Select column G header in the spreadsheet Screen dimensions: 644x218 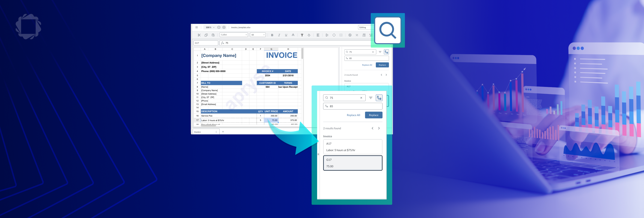(x=271, y=49)
